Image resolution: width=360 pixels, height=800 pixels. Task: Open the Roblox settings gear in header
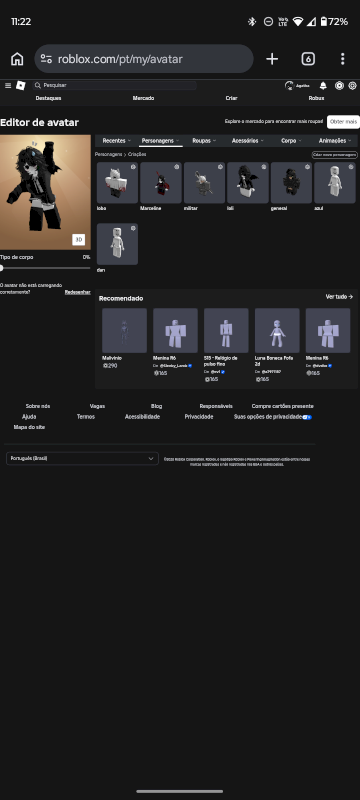[352, 85]
